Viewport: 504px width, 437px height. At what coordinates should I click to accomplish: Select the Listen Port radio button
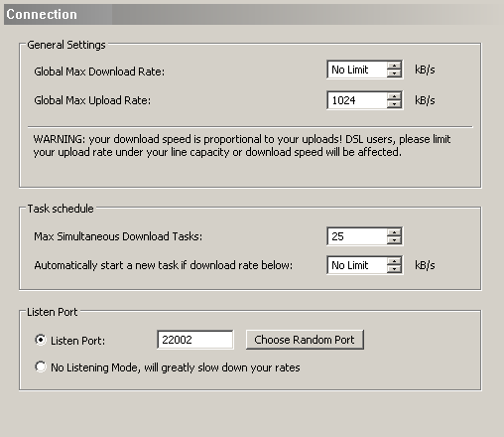click(x=41, y=340)
